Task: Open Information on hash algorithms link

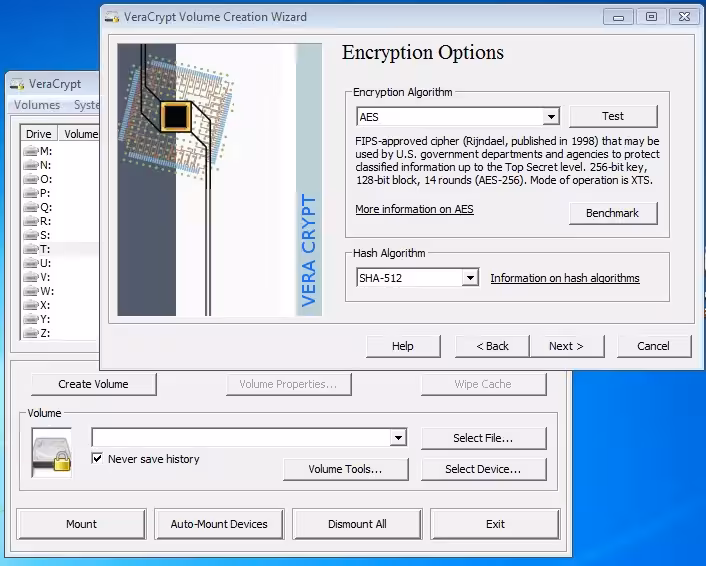Action: (x=565, y=278)
